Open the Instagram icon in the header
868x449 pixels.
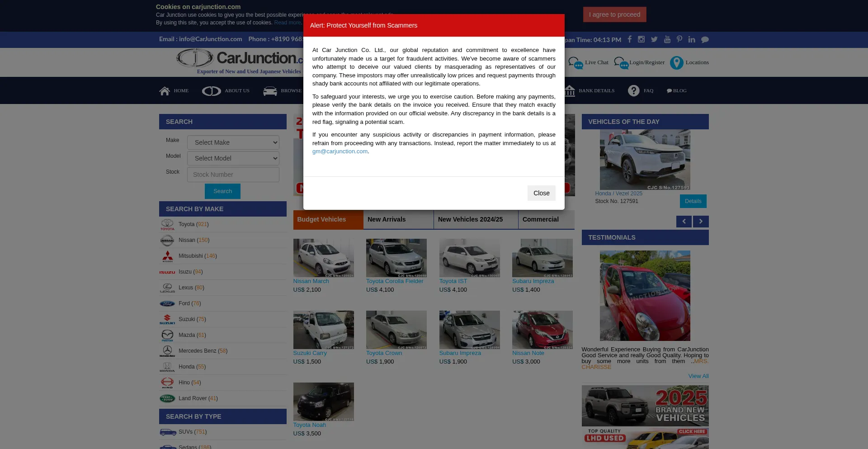click(x=642, y=39)
